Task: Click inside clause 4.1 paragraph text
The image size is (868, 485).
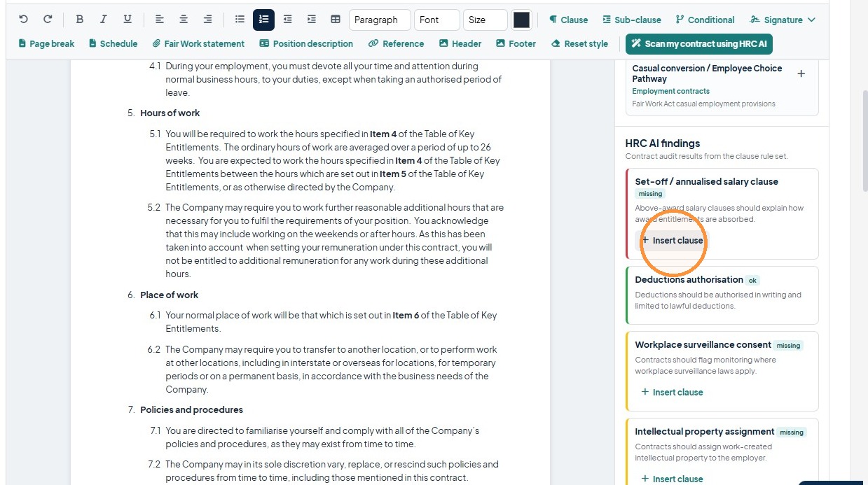Action: pos(333,80)
